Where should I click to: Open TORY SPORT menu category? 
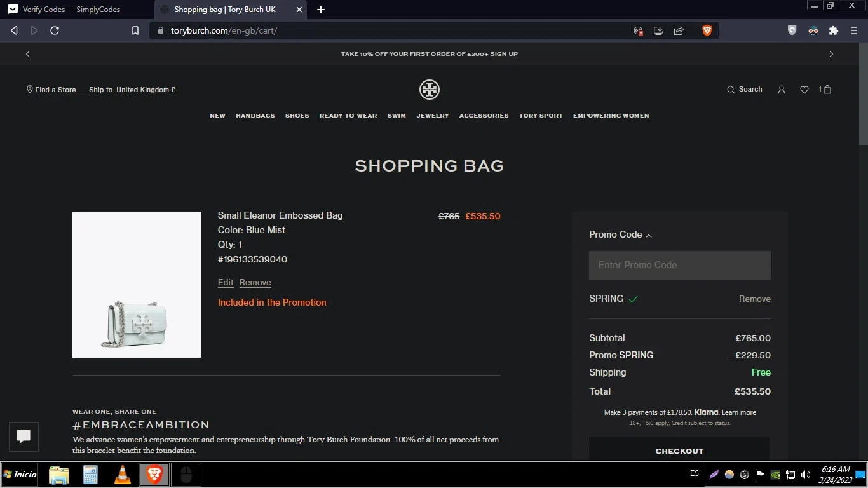tap(541, 116)
